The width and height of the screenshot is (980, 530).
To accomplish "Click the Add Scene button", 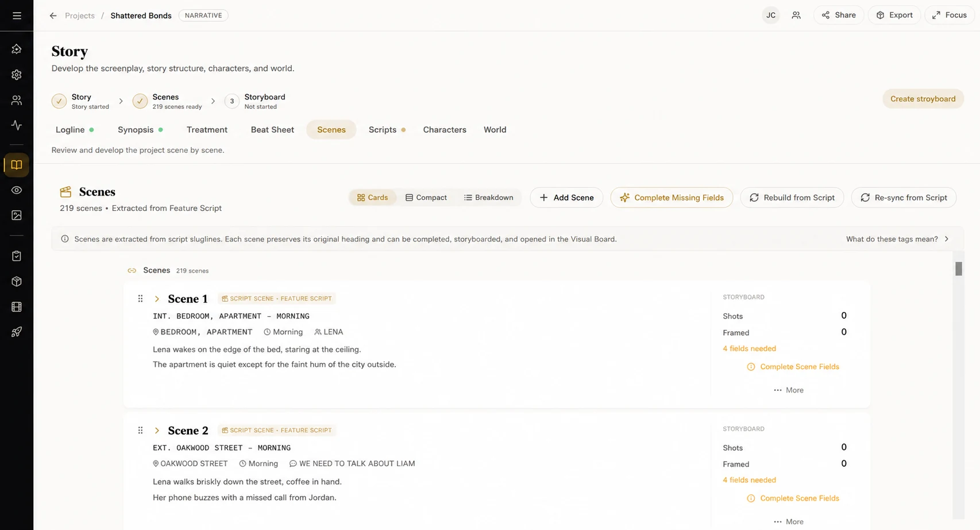I will pyautogui.click(x=566, y=197).
